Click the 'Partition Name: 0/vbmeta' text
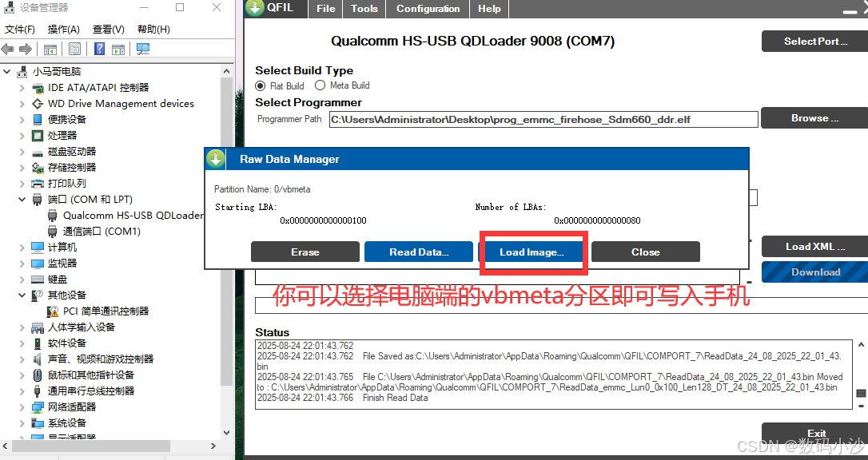Viewport: 868px width, 460px height. [x=262, y=189]
